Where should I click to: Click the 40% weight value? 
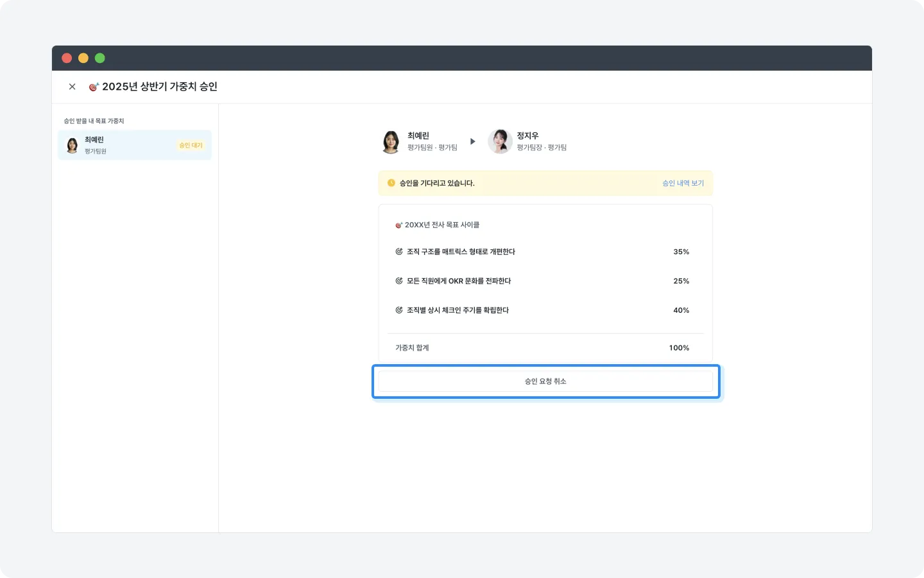point(681,310)
